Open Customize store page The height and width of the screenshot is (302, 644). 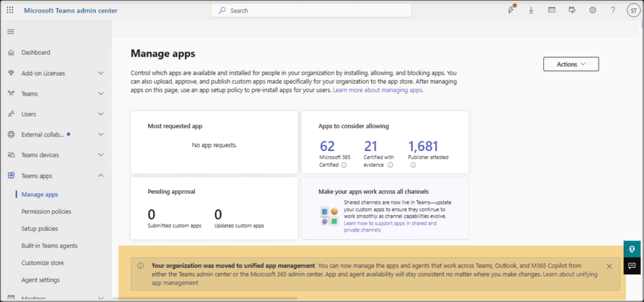click(x=43, y=263)
